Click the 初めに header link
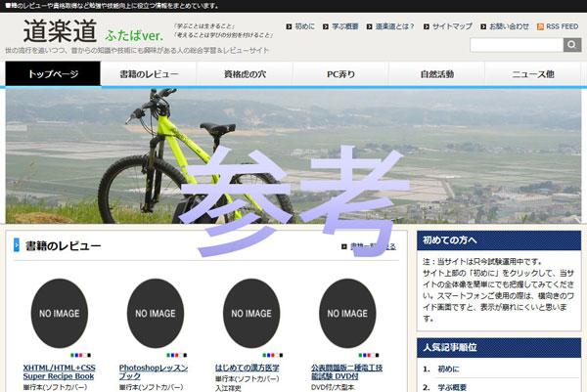 (x=304, y=26)
